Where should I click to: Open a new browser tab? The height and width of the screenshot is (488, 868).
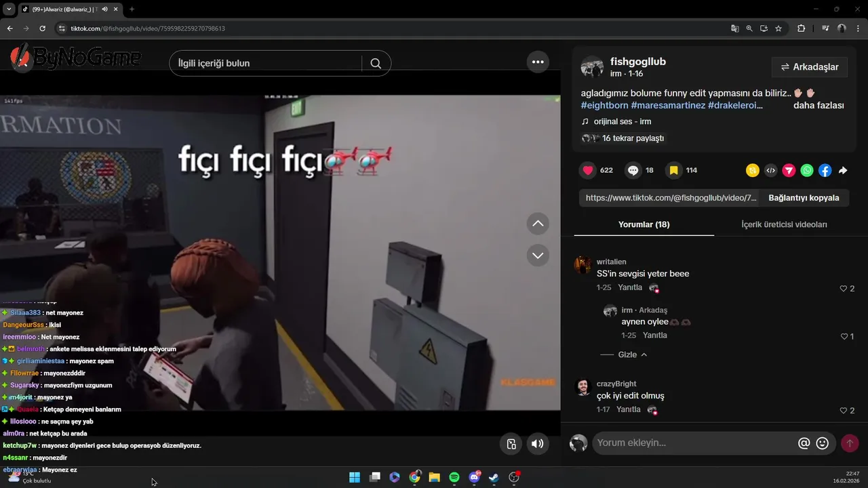coord(132,9)
